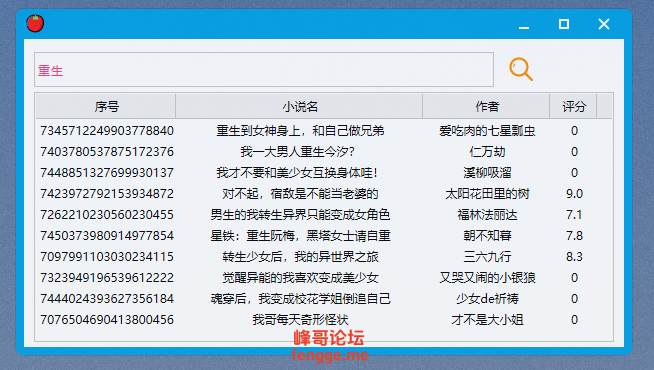
Task: Maximize the novel search window
Action: coord(564,24)
